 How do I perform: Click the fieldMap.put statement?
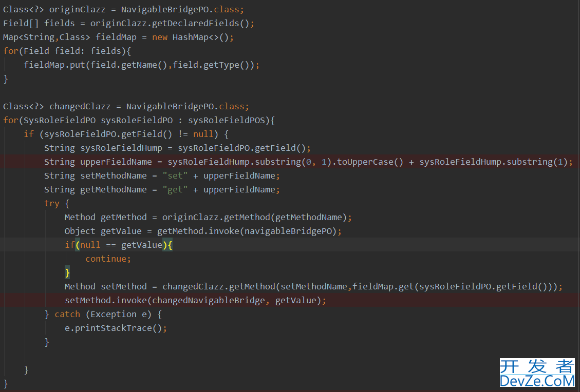pos(142,65)
